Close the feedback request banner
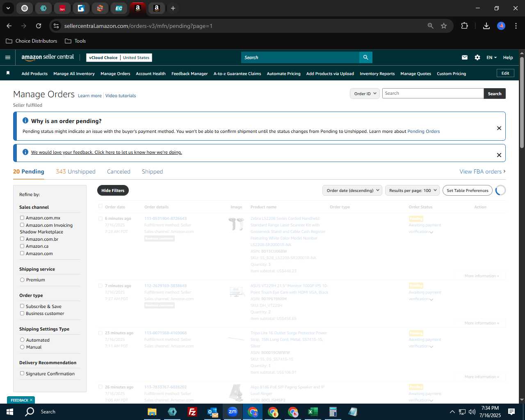 coord(499,155)
